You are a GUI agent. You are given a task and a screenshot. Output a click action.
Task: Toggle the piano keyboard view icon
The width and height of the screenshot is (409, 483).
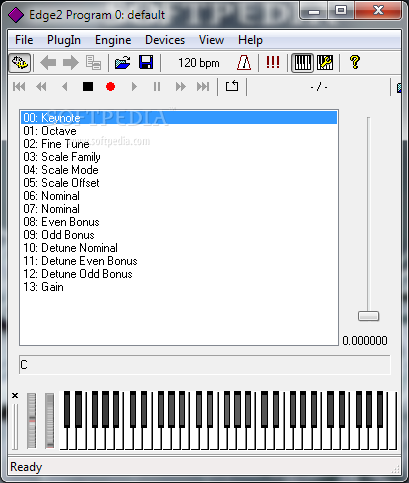tap(303, 63)
